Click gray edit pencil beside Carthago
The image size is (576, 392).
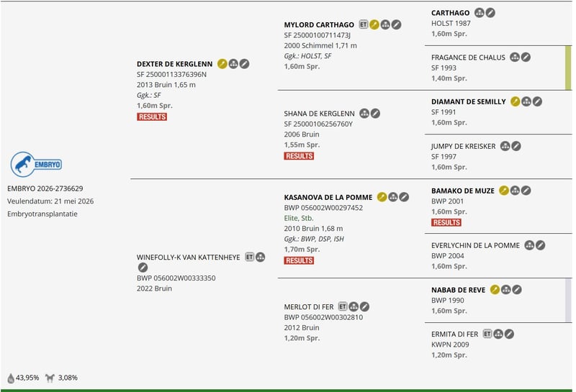(x=490, y=13)
